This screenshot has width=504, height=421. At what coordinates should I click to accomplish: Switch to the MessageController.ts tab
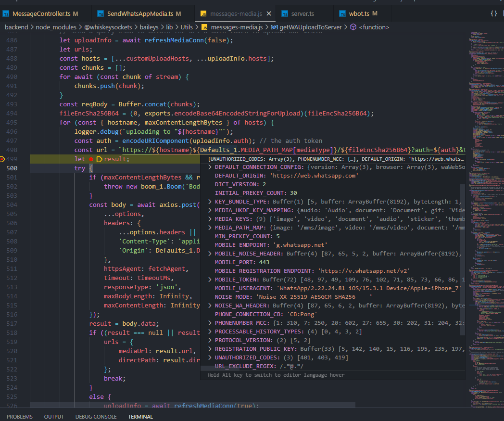40,13
